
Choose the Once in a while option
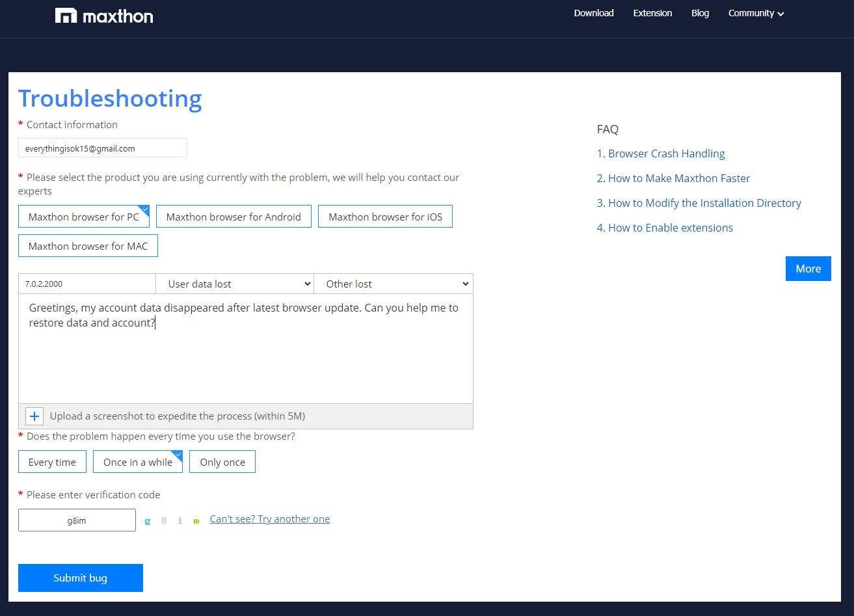coord(138,462)
